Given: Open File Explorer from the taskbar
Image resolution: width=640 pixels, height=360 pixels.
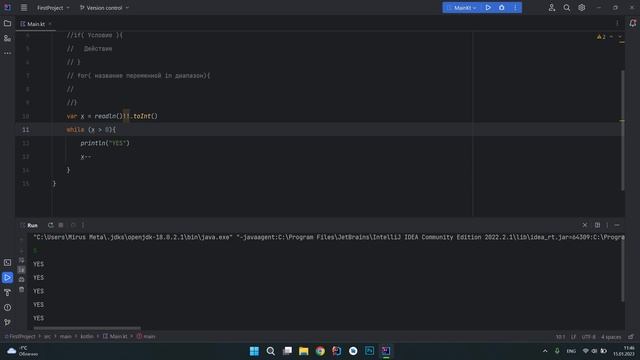Looking at the screenshot, I should 304,351.
